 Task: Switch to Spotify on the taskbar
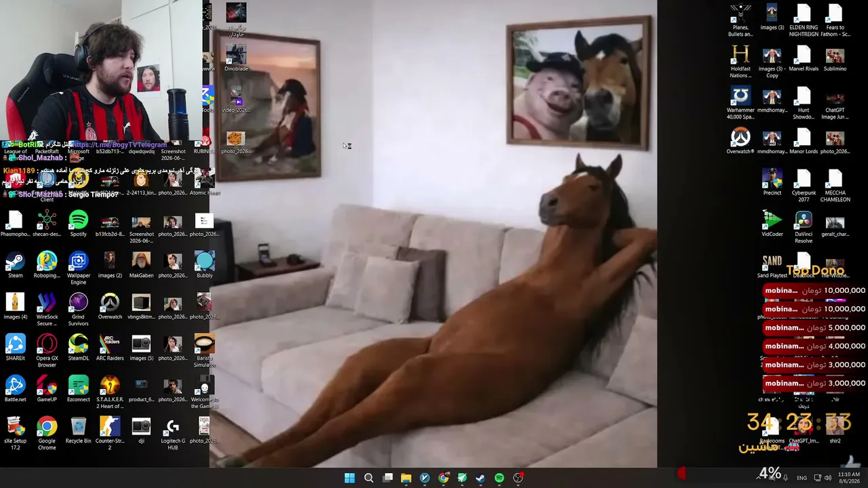coord(499,478)
